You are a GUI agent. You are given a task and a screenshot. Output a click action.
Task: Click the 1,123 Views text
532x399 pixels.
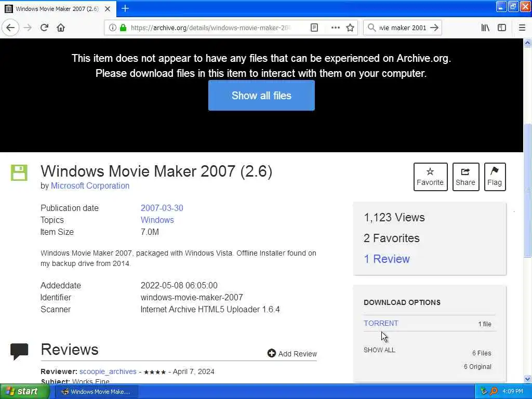(x=394, y=217)
